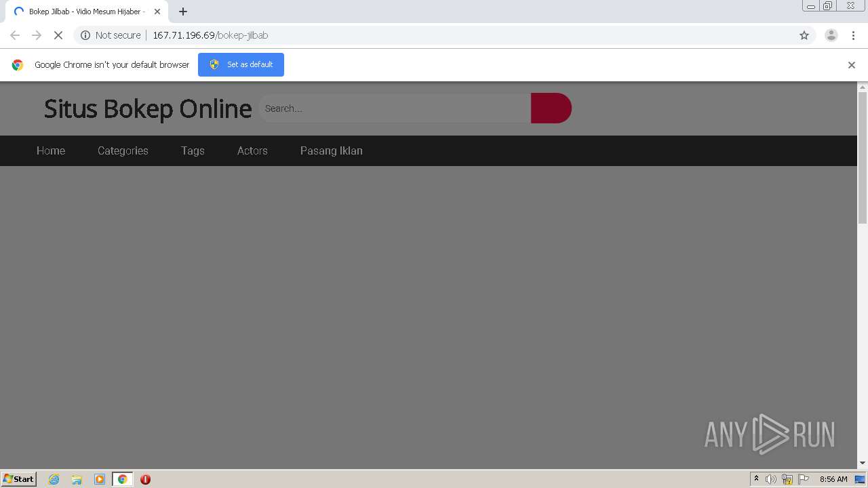This screenshot has height=488, width=868.
Task: Submit search with the red search button
Action: click(x=551, y=108)
